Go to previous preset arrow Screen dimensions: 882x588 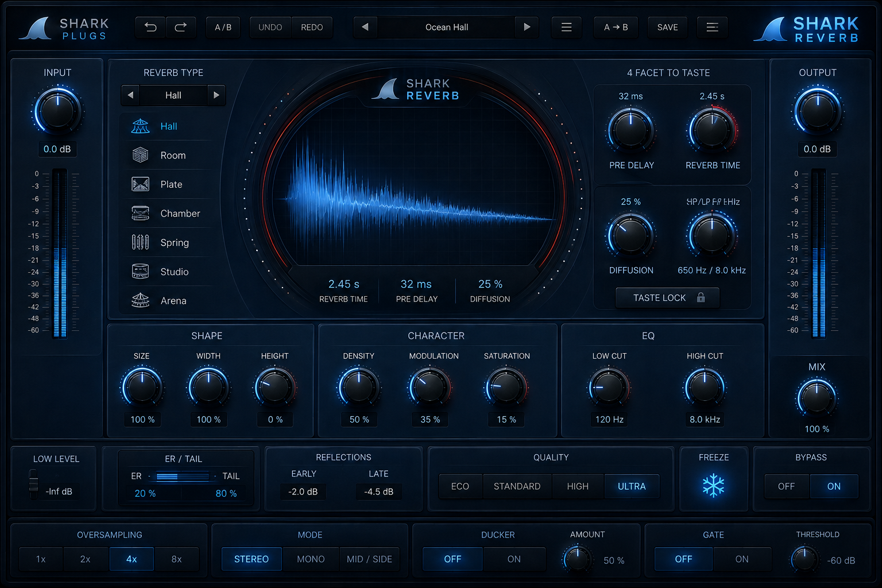(x=365, y=27)
